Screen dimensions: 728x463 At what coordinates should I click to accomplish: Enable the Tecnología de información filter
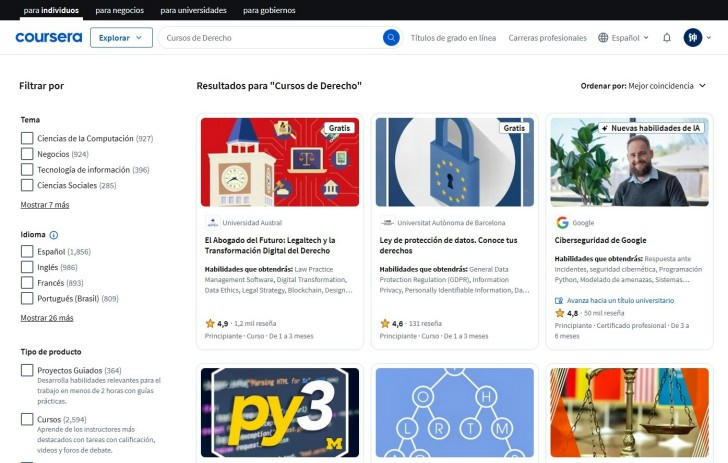[27, 170]
